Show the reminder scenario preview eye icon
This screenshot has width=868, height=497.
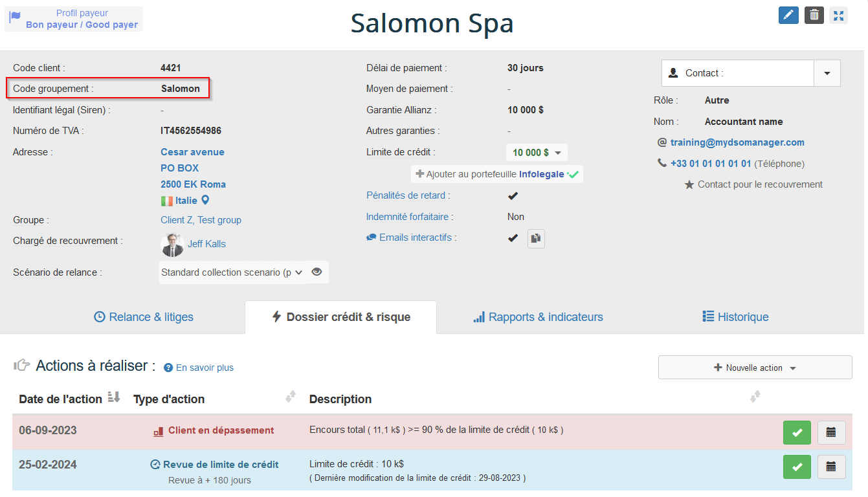317,272
